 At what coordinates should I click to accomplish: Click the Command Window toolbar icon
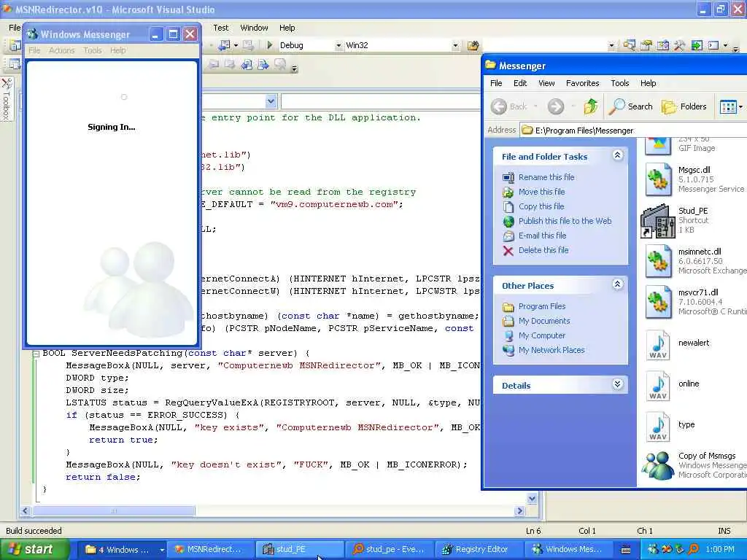coord(713,45)
